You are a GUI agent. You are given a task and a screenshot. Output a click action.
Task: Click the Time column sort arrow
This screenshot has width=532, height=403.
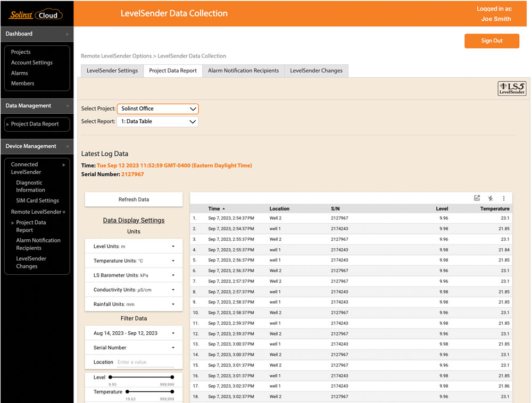tap(223, 209)
